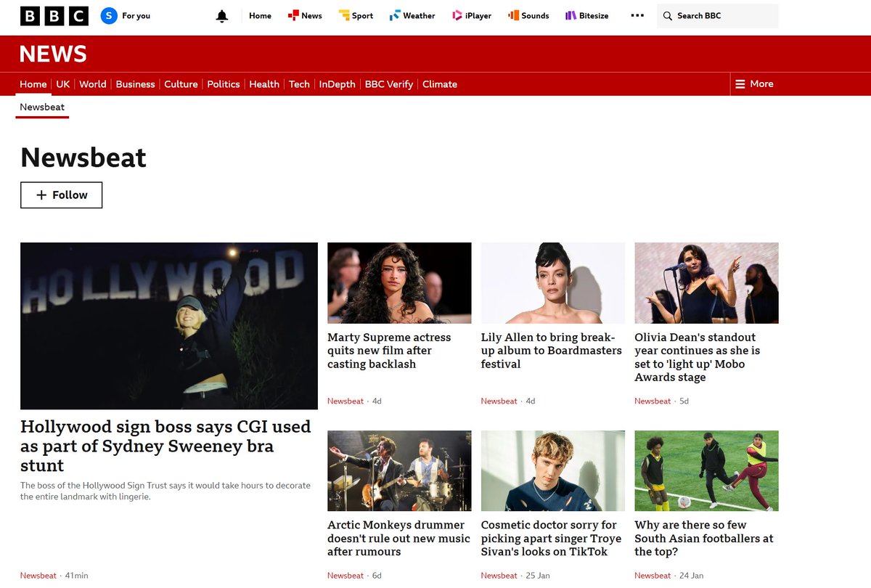871x588 pixels.
Task: Open the Culture section
Action: click(x=181, y=84)
